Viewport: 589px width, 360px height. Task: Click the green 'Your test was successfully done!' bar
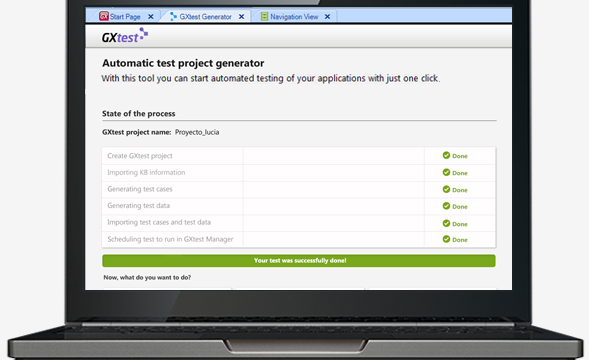click(299, 260)
